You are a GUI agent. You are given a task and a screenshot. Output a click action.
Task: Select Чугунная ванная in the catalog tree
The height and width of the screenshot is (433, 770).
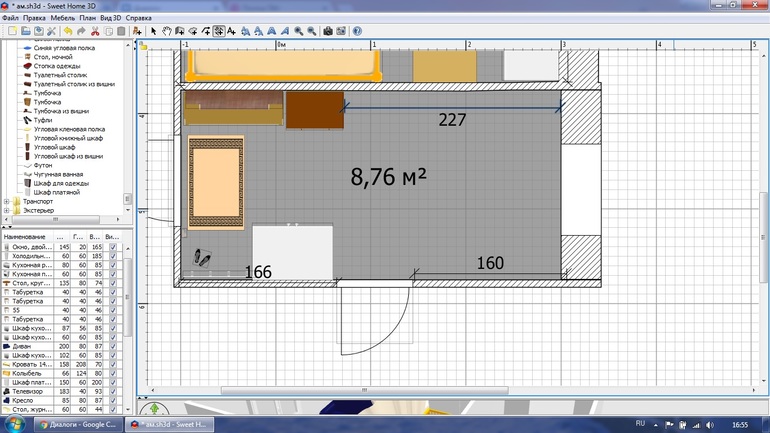pos(62,174)
